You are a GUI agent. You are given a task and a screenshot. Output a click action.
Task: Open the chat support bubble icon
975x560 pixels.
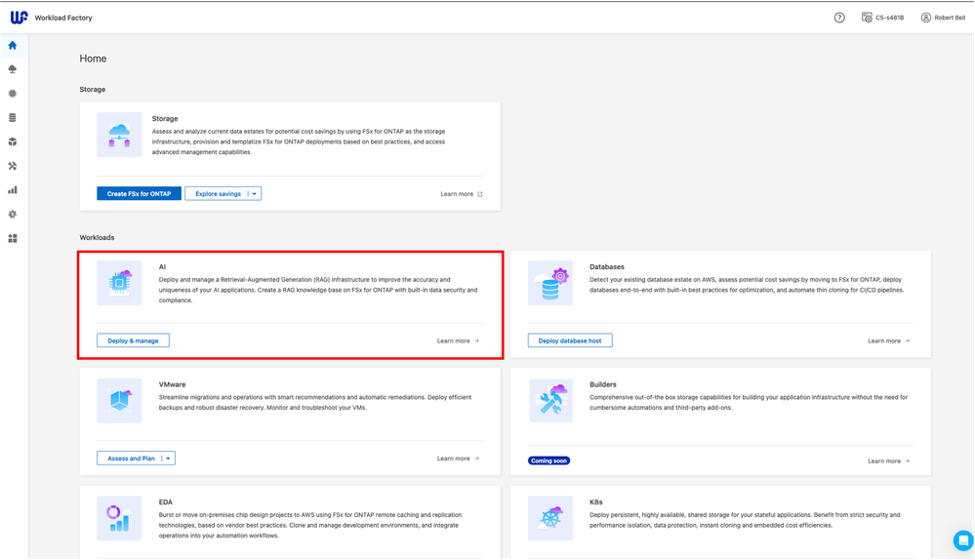pyautogui.click(x=963, y=540)
